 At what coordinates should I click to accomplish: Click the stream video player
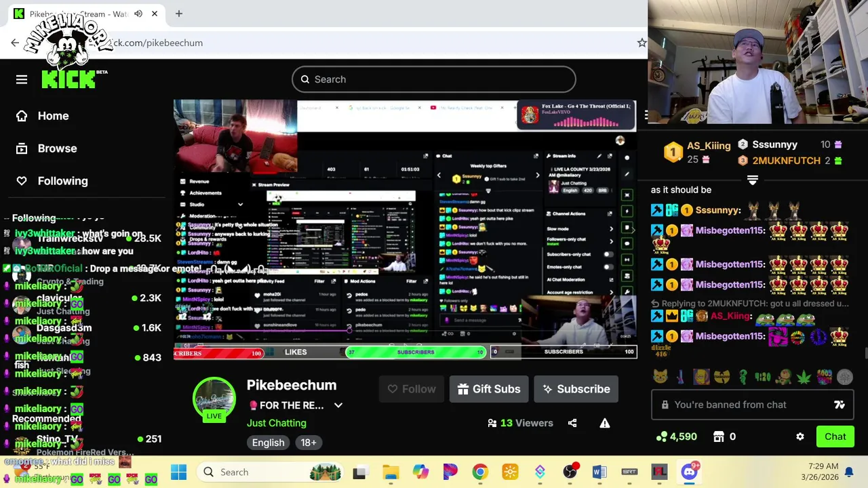click(405, 228)
